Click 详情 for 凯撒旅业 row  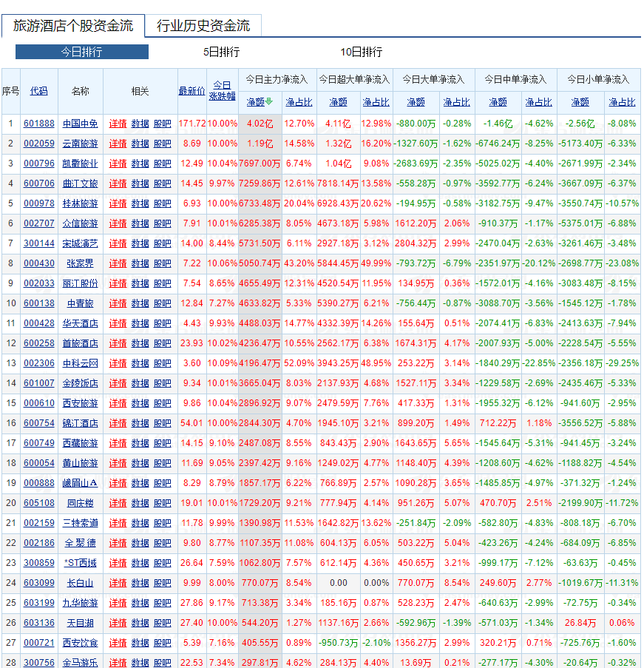click(118, 163)
